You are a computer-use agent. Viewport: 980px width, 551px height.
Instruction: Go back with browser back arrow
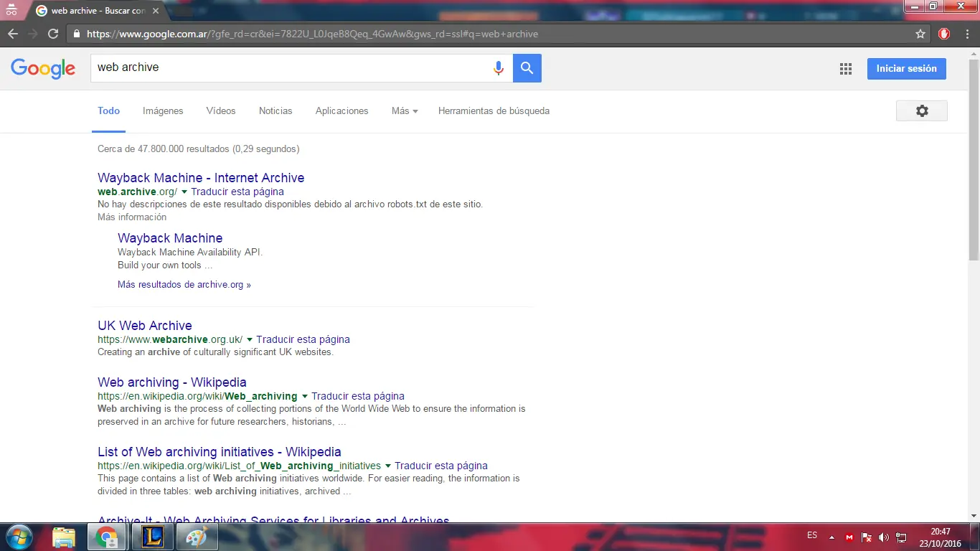[x=13, y=34]
